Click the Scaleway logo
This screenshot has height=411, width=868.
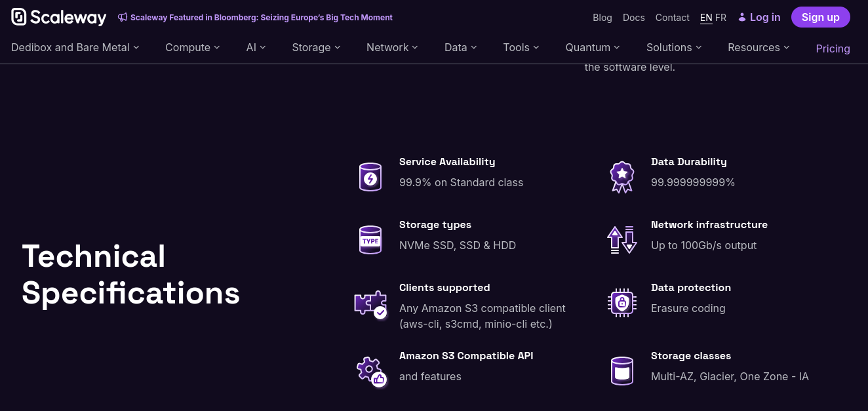[x=58, y=17]
